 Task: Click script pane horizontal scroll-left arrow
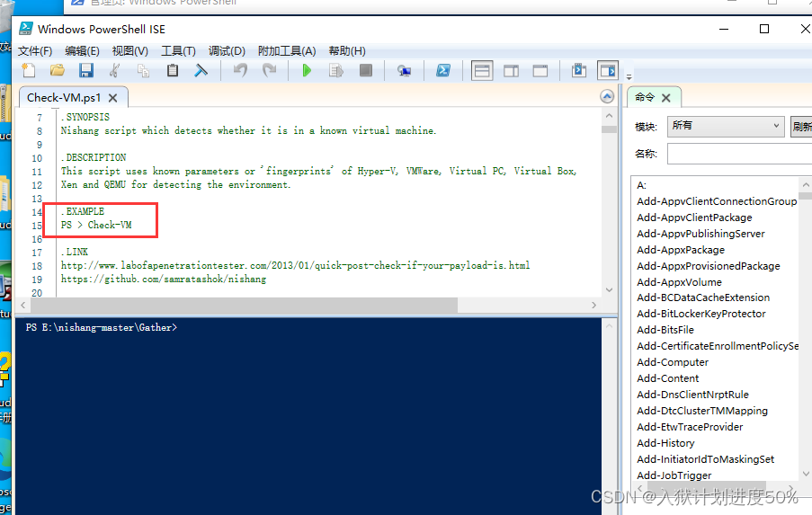(x=22, y=306)
